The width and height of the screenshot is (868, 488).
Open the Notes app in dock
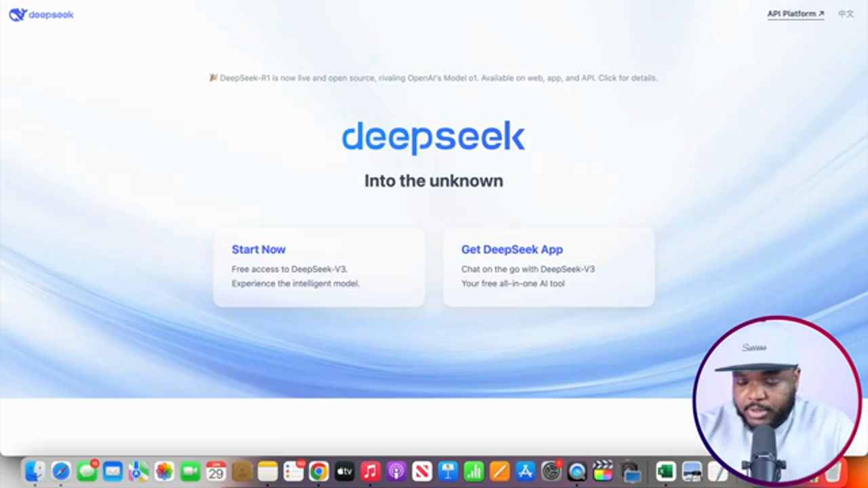pyautogui.click(x=267, y=471)
